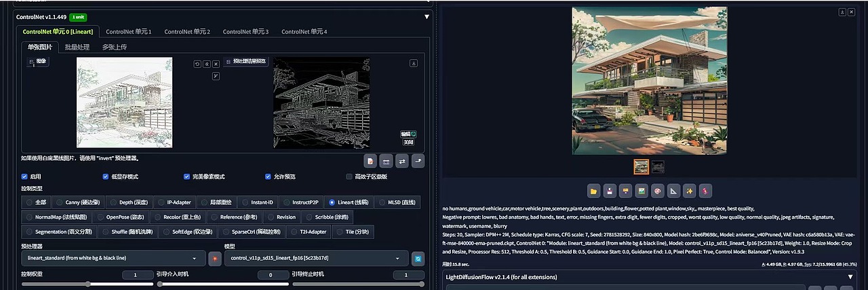Select the Scribble control type
Screen dimensions: 868x290
coord(327,217)
